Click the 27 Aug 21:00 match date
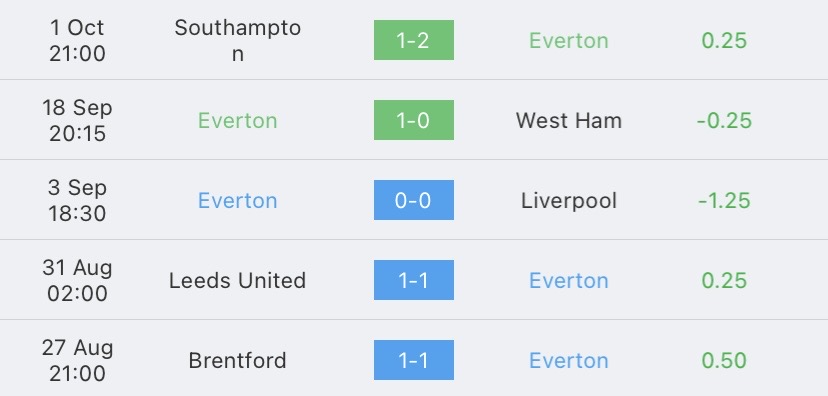The width and height of the screenshot is (828, 396). tap(77, 360)
